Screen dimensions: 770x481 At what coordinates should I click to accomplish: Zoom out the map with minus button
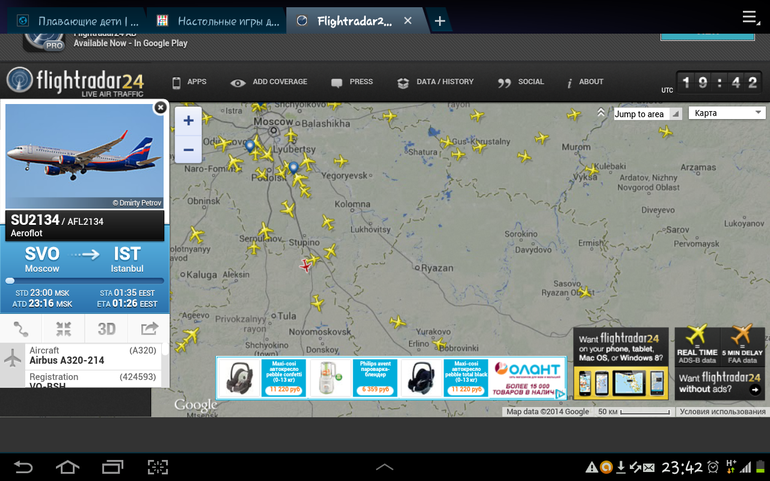coord(189,149)
